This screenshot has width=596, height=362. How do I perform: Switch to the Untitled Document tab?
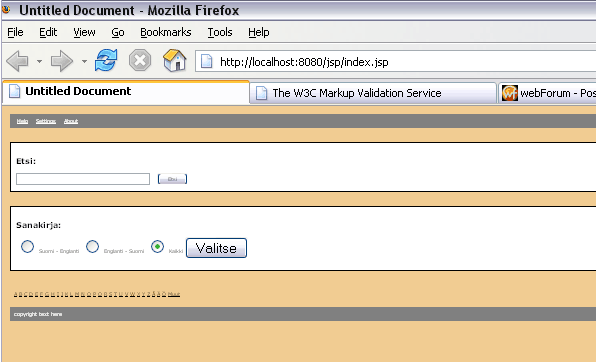(125, 92)
